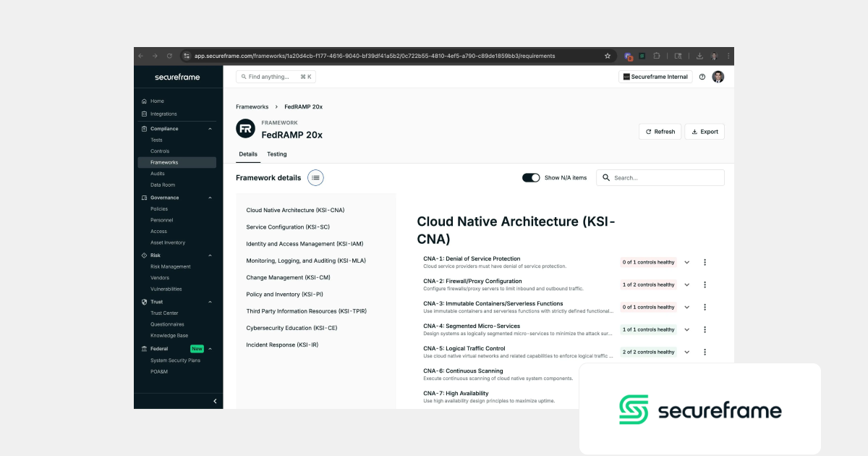The height and width of the screenshot is (456, 868).
Task: Open the help question mark icon
Action: [x=702, y=77]
